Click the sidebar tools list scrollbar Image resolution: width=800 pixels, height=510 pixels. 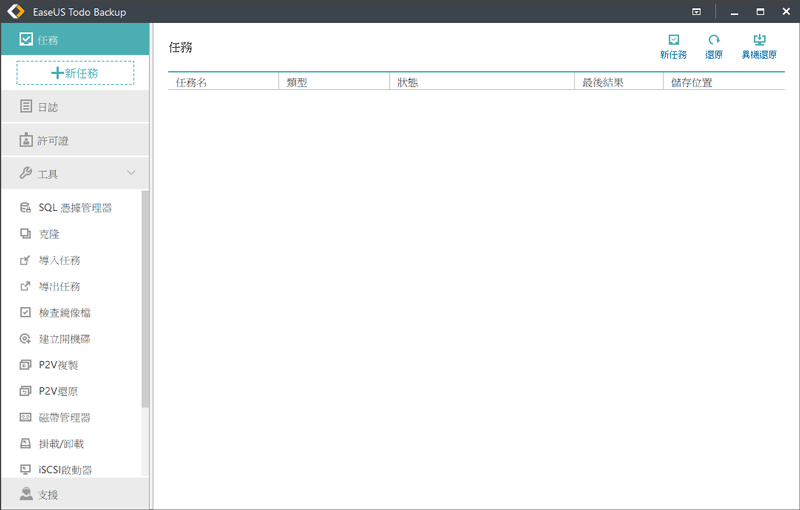145,300
